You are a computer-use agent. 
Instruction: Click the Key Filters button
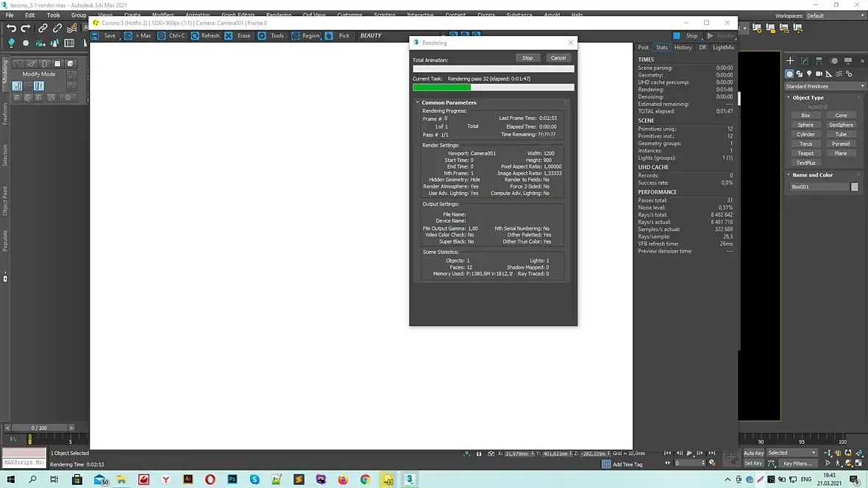(x=797, y=464)
